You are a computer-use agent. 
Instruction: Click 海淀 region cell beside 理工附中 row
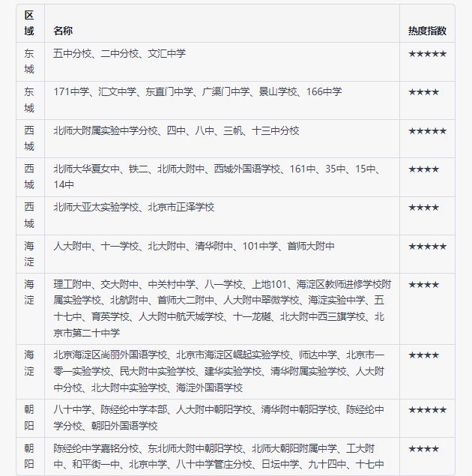pos(28,292)
